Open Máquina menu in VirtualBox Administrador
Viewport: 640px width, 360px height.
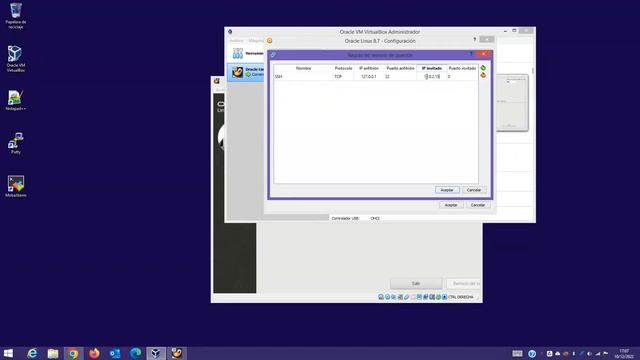(x=256, y=41)
